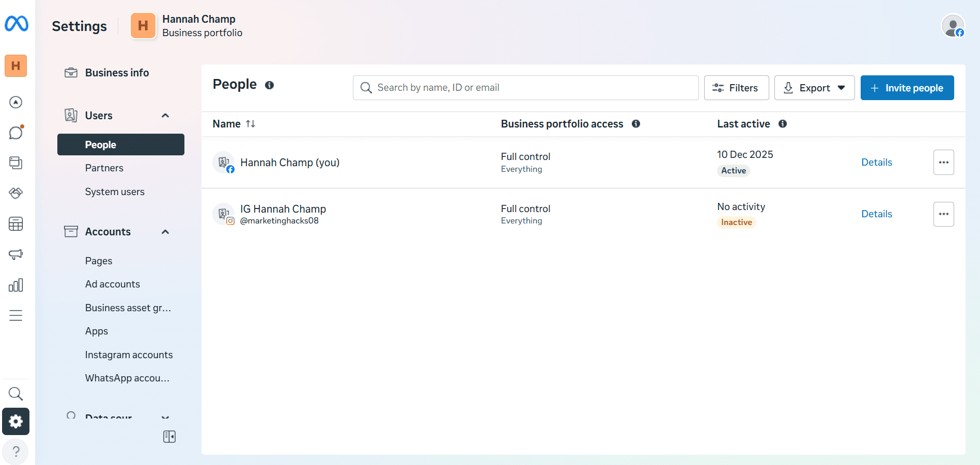Screen dimensions: 980x465
Task: Open the Insights bar chart icon
Action: [x=15, y=284]
